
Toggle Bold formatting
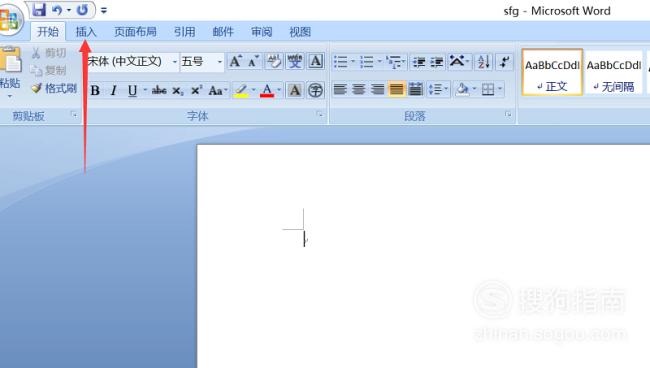(95, 90)
